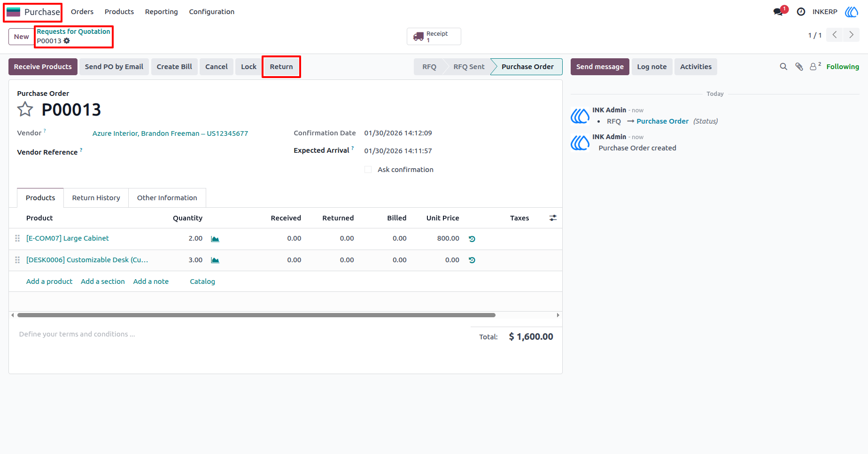Go to previous record arrow
The height and width of the screenshot is (454, 868).
point(835,35)
